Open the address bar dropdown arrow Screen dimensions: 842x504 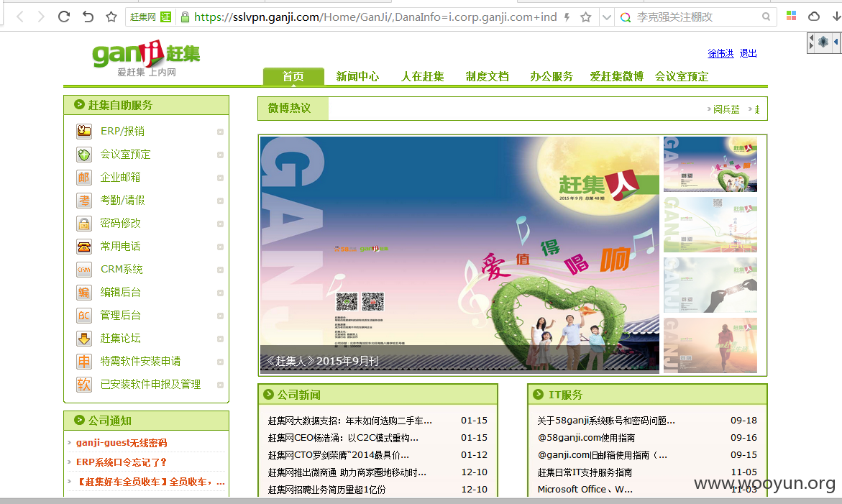[x=607, y=17]
